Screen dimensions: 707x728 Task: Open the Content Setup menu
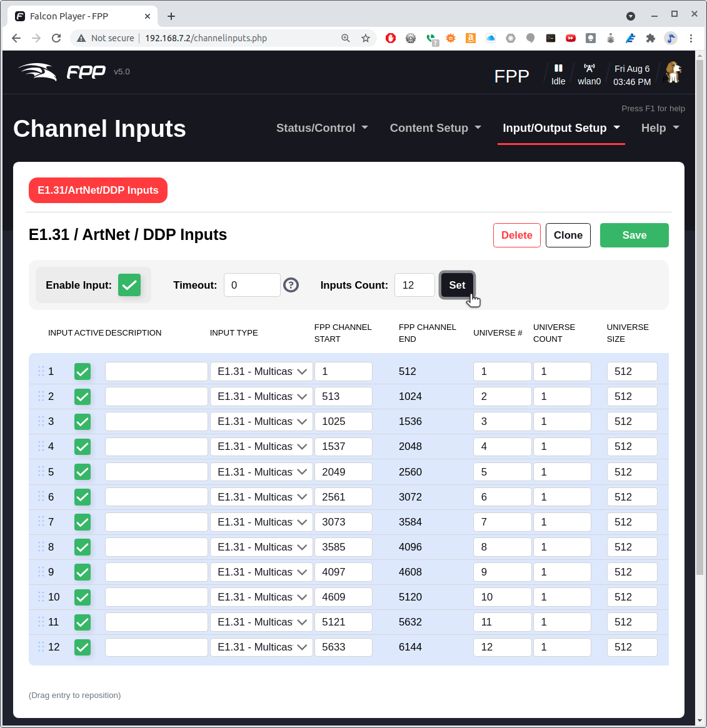(x=435, y=128)
